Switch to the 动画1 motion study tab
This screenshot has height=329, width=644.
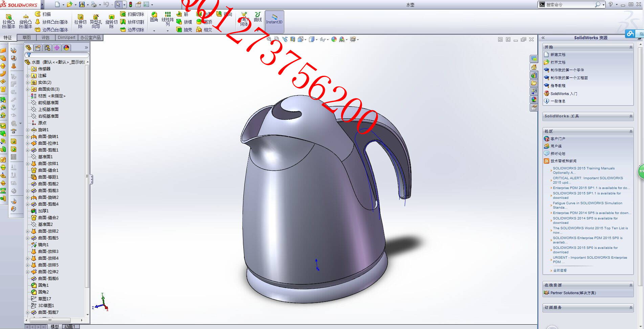point(70,327)
